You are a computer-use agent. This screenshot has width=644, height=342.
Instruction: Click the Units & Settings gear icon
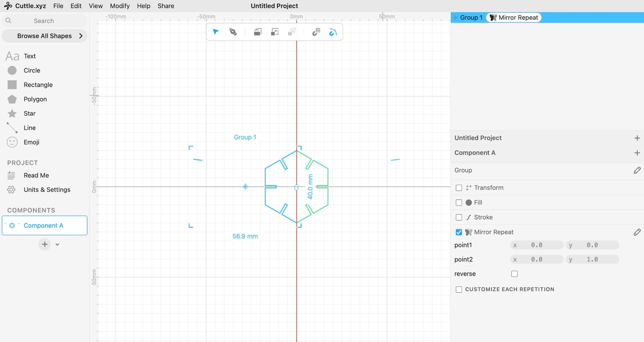point(12,189)
